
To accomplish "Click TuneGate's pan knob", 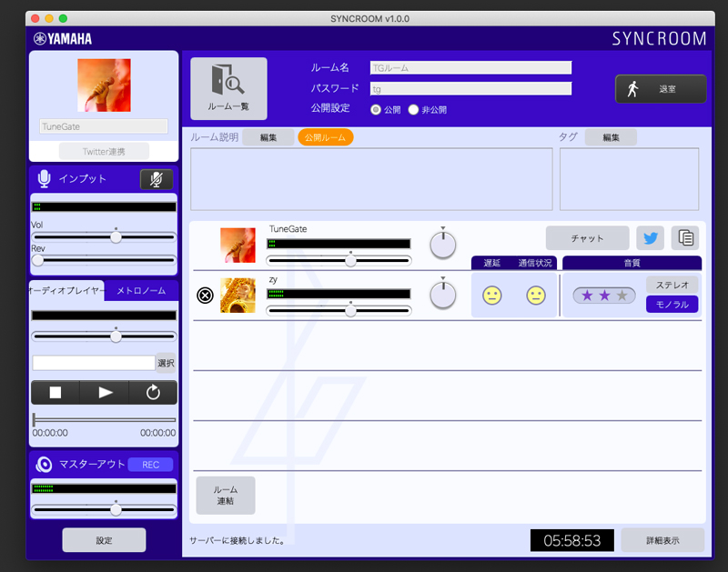I will click(x=443, y=245).
